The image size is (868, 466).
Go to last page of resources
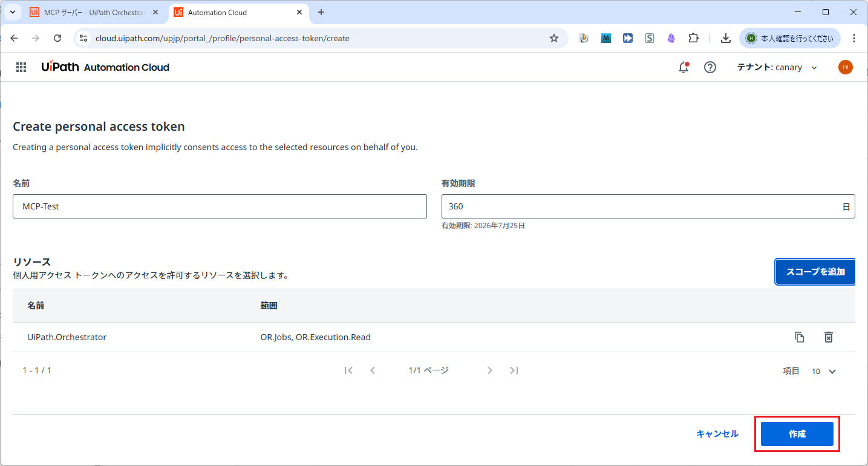[514, 370]
